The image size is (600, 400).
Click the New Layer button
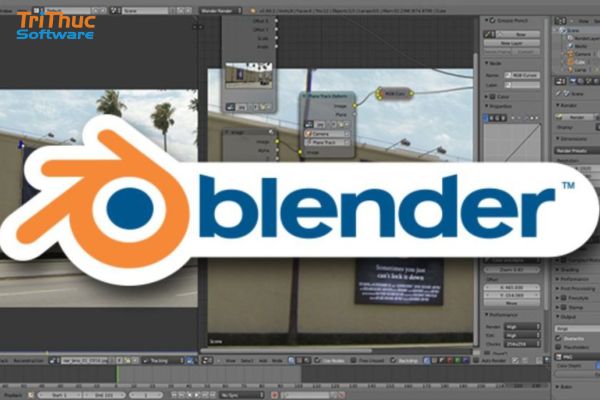click(512, 43)
